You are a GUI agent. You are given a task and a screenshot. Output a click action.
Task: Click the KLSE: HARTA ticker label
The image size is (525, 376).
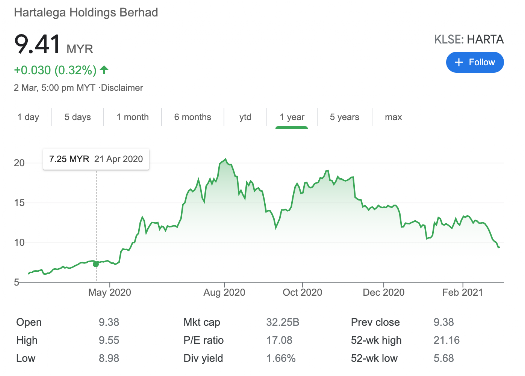tap(469, 40)
